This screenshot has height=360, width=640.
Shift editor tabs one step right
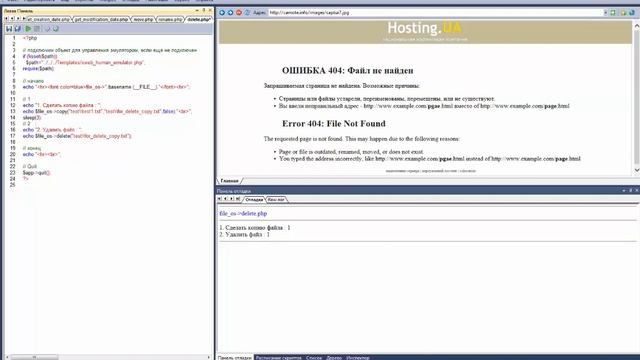18,19
